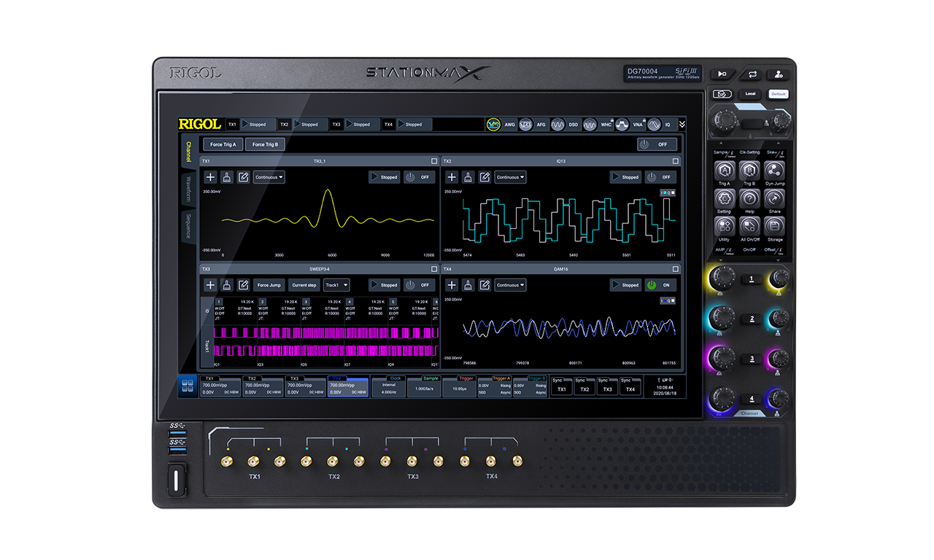The width and height of the screenshot is (934, 560).
Task: Add a waveform in the TX1 panel
Action: coord(210,177)
